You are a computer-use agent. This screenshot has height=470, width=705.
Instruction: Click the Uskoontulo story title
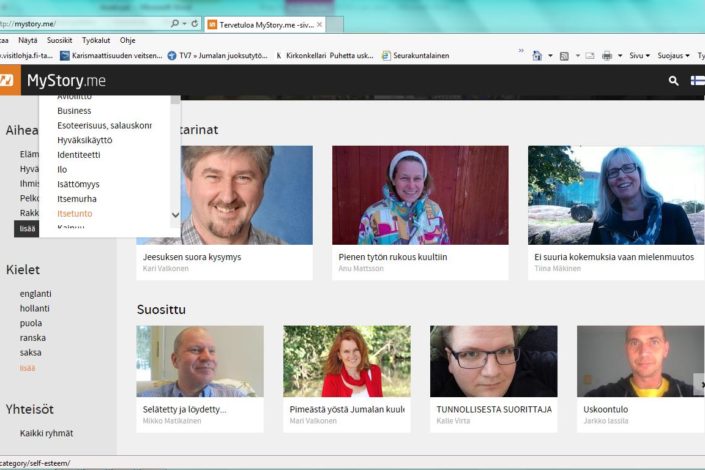(x=605, y=409)
